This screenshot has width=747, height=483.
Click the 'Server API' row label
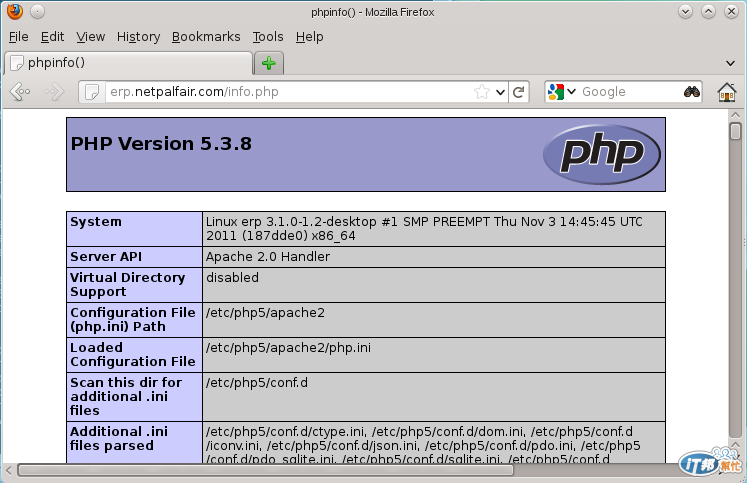[106, 257]
